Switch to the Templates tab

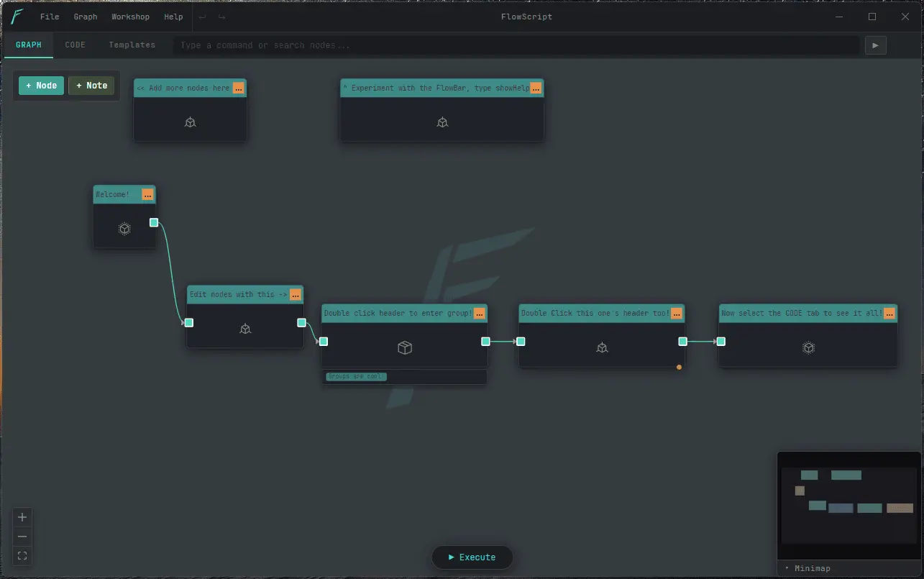[132, 45]
